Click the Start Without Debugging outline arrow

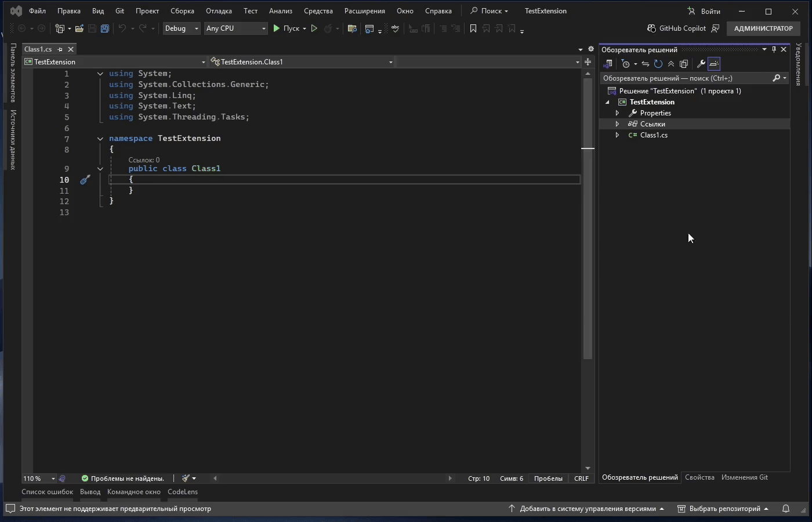pyautogui.click(x=314, y=28)
